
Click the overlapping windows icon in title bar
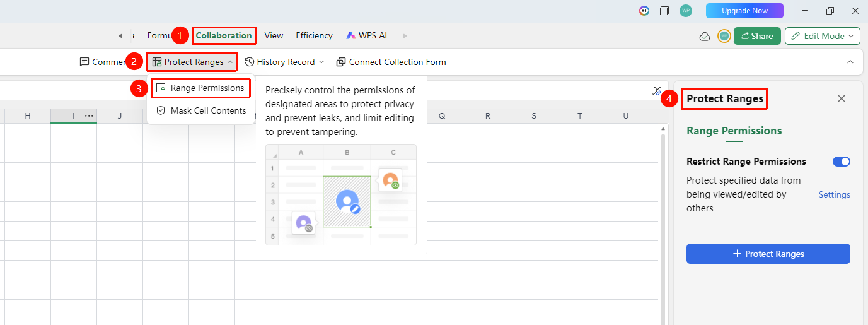664,11
